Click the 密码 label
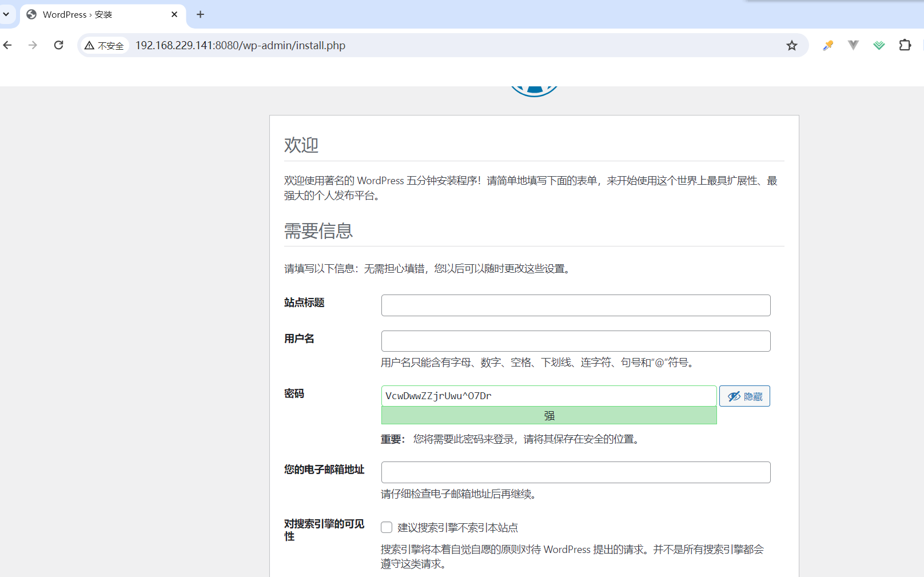 pos(294,393)
